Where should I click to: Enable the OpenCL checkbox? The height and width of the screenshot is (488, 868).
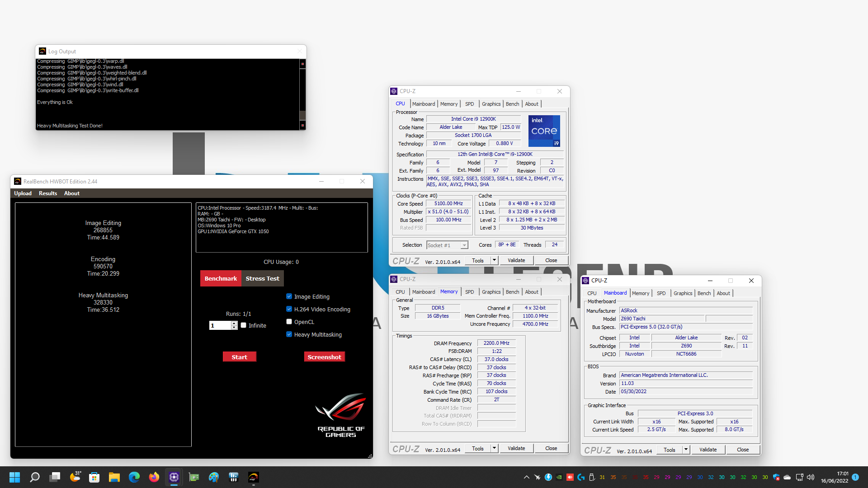coord(289,322)
